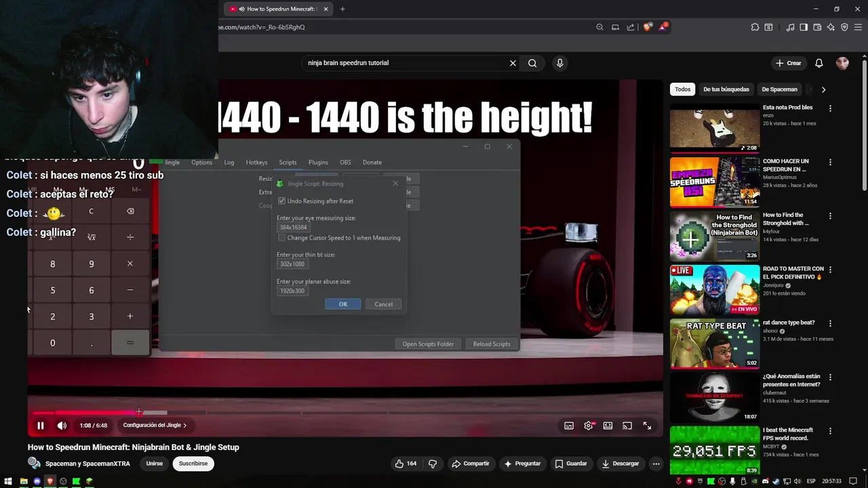Cast video to a device
Viewport: 868px width, 488px height.
pyautogui.click(x=627, y=426)
